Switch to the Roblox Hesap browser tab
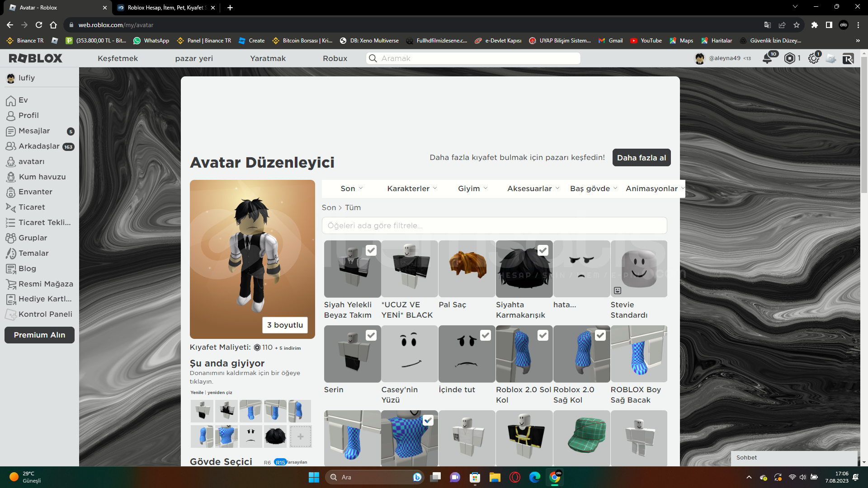Screen dimensions: 868x488 point(166,8)
